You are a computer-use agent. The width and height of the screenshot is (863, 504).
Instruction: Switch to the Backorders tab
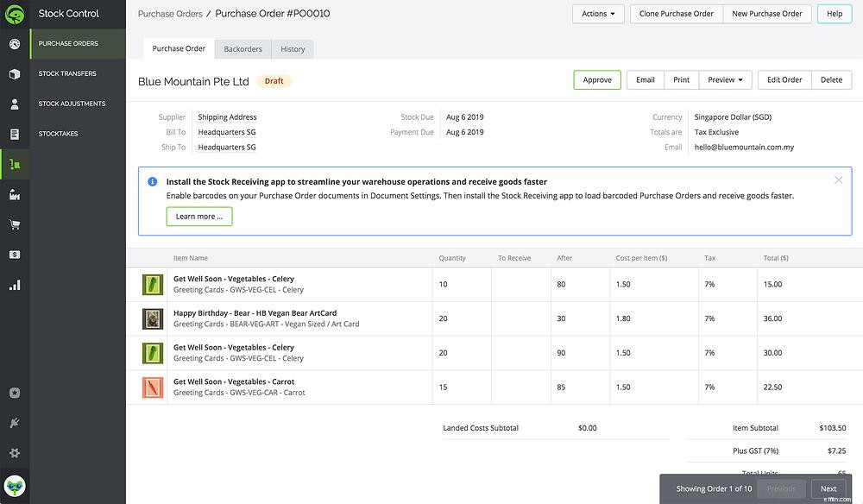(243, 49)
